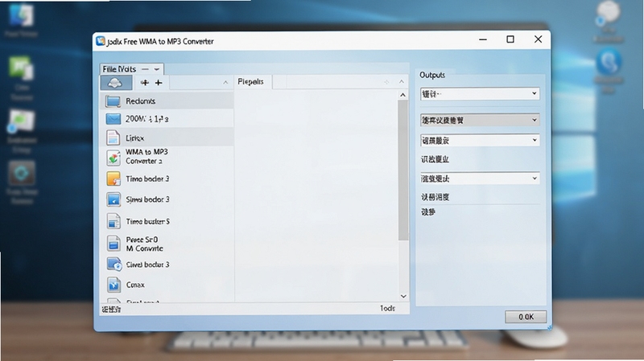Open the blue round desktop icon on right
The width and height of the screenshot is (644, 361).
[x=609, y=62]
